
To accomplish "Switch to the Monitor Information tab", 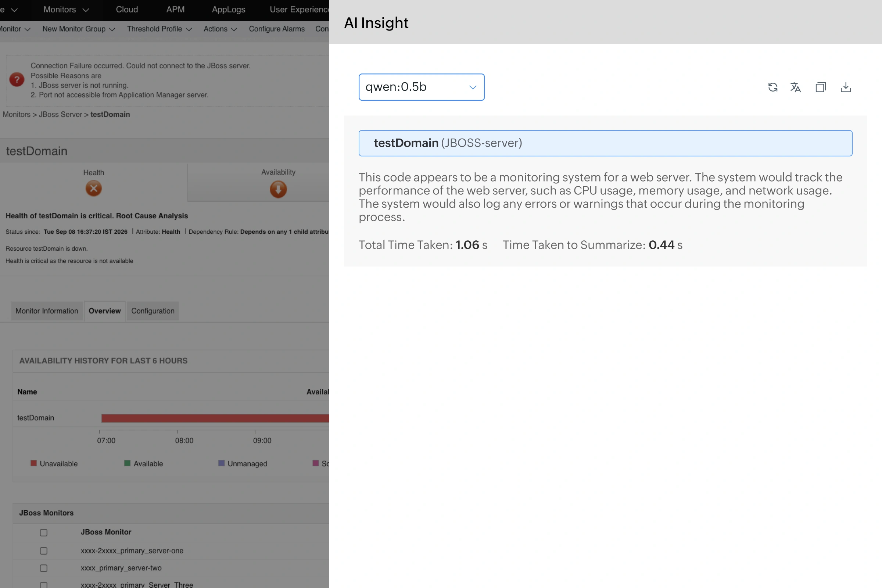I will coord(47,311).
